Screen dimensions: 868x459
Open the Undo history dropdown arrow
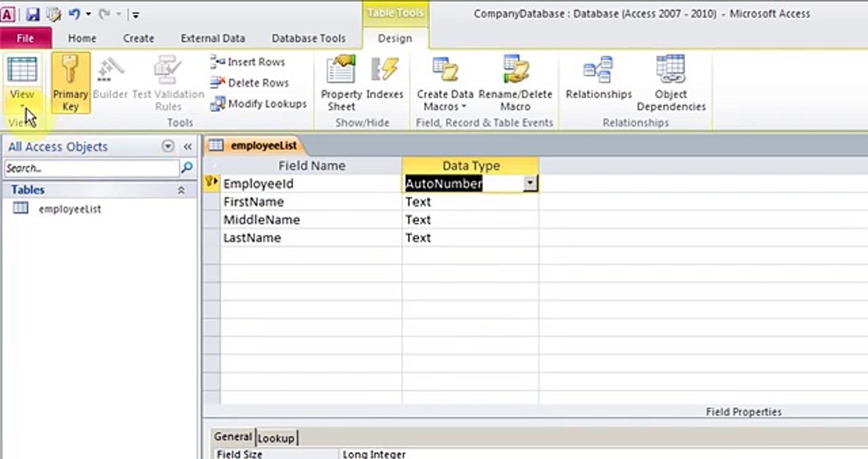tap(88, 14)
